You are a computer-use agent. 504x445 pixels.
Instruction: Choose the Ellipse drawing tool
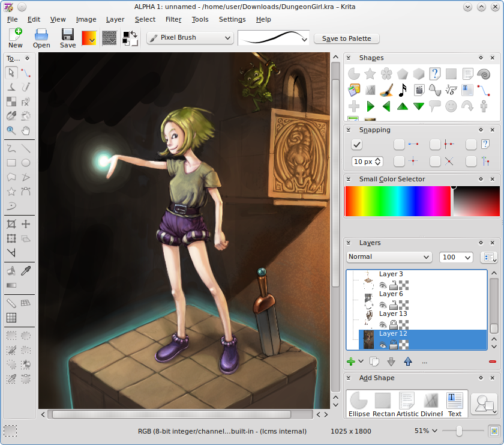26,162
